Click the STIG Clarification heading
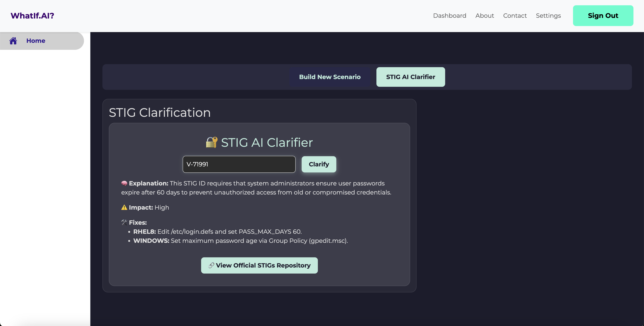 coord(159,112)
